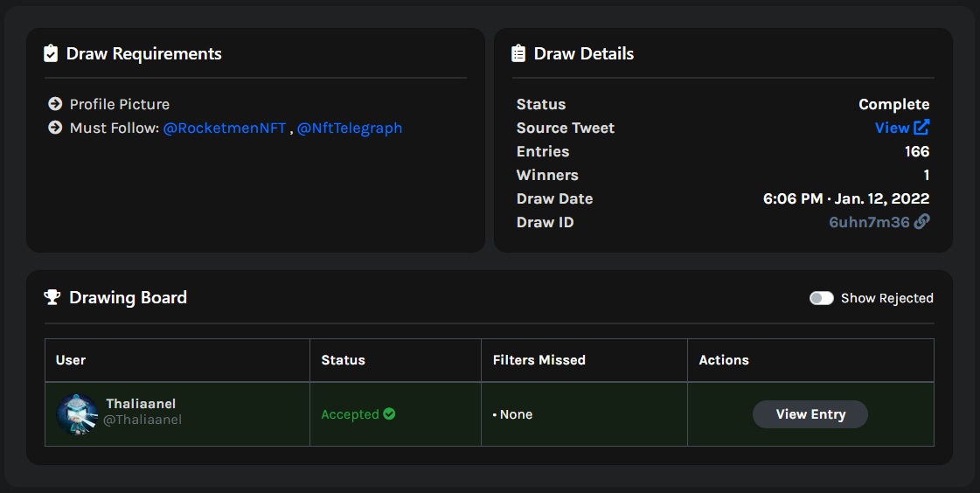Click the arrow icon beside Must Follow
The image size is (980, 493).
click(55, 128)
